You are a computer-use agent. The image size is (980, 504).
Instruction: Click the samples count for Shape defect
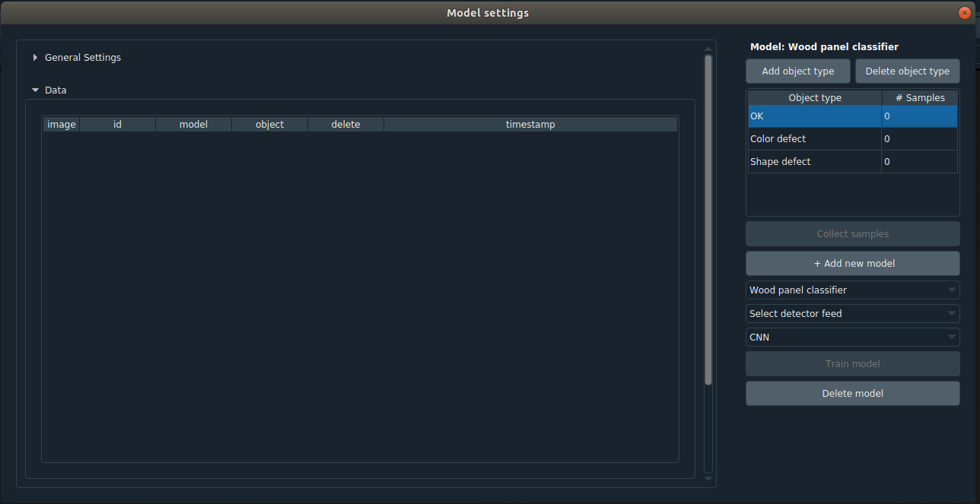tap(920, 162)
